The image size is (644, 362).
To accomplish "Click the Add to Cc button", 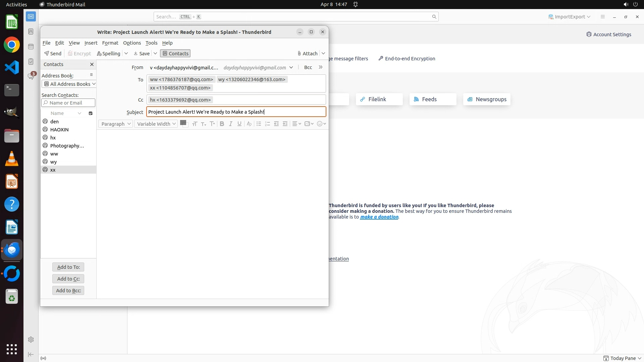I will tap(68, 279).
